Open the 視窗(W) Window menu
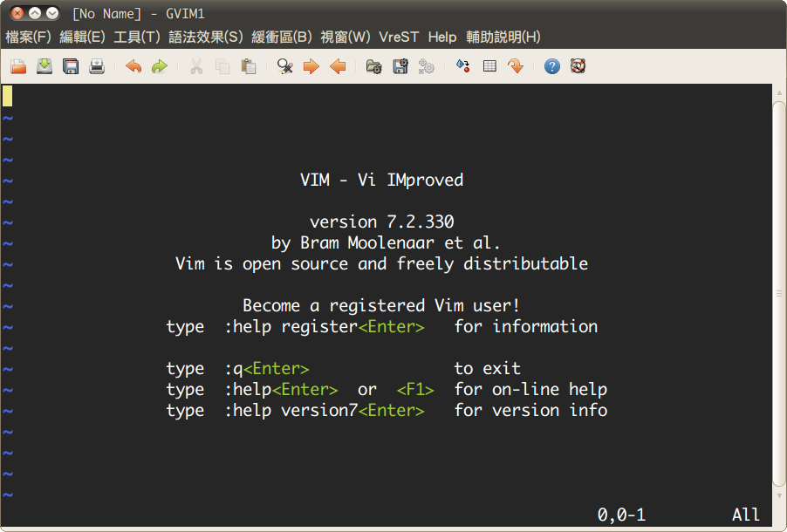This screenshot has width=787, height=532. click(x=346, y=38)
